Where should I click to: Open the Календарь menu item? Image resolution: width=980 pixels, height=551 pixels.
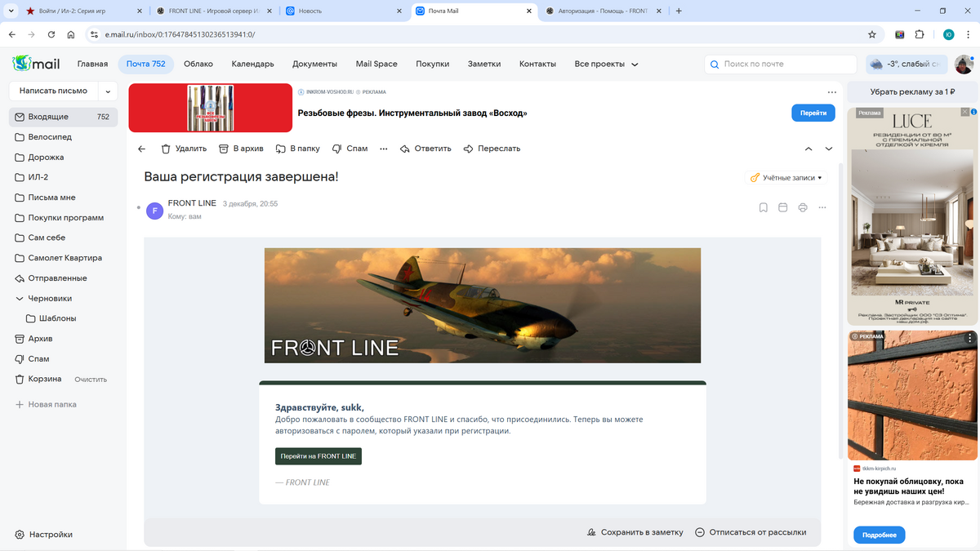[252, 64]
